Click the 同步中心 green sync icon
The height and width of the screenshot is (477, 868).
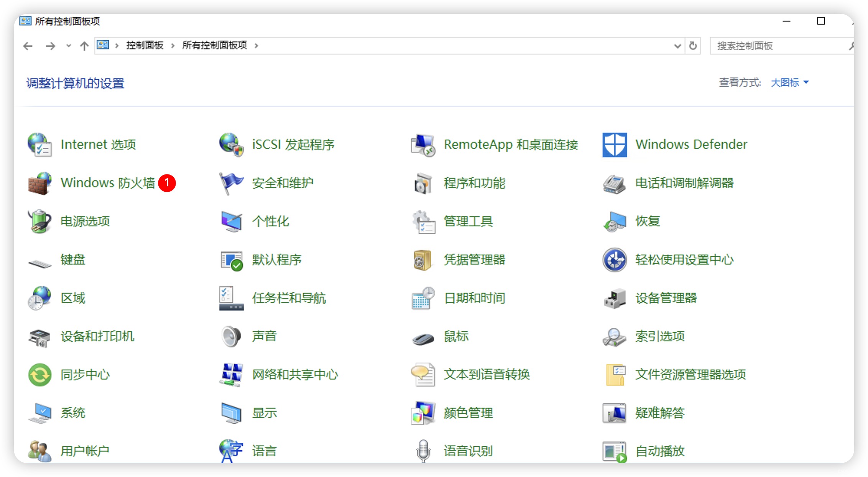coord(39,375)
